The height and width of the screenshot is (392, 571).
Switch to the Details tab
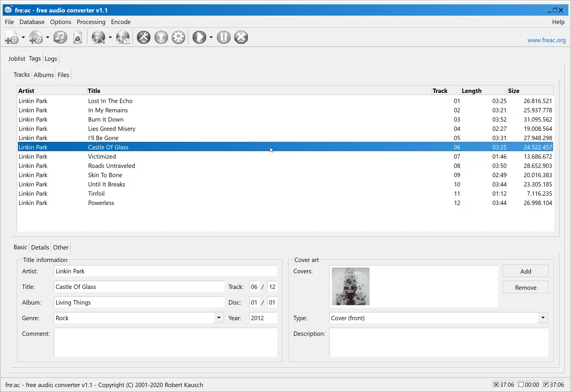pos(40,247)
